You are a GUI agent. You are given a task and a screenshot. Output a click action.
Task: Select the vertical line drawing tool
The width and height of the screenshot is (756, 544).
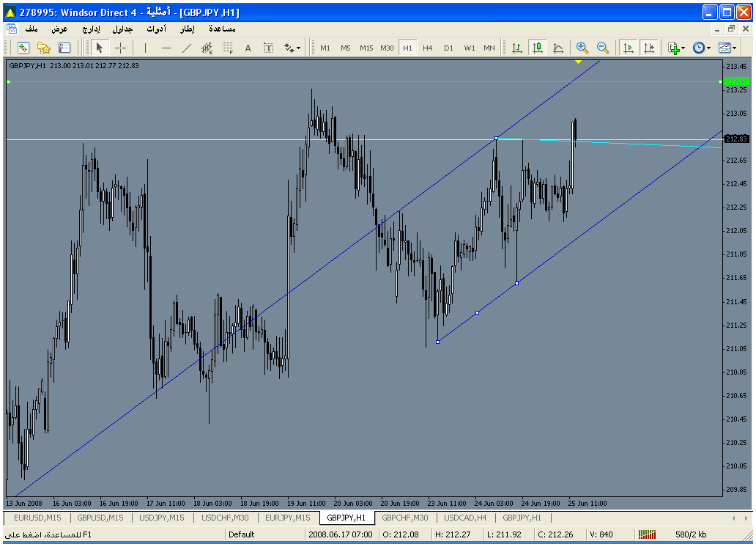(145, 48)
